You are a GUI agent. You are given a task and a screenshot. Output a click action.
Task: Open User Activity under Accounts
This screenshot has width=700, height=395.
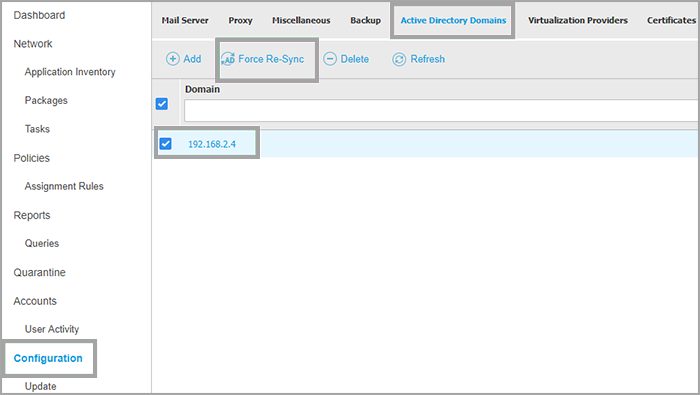tap(52, 329)
